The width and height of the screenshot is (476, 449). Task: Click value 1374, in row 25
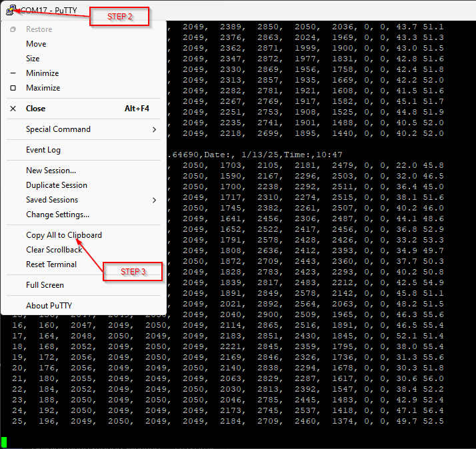345,421
